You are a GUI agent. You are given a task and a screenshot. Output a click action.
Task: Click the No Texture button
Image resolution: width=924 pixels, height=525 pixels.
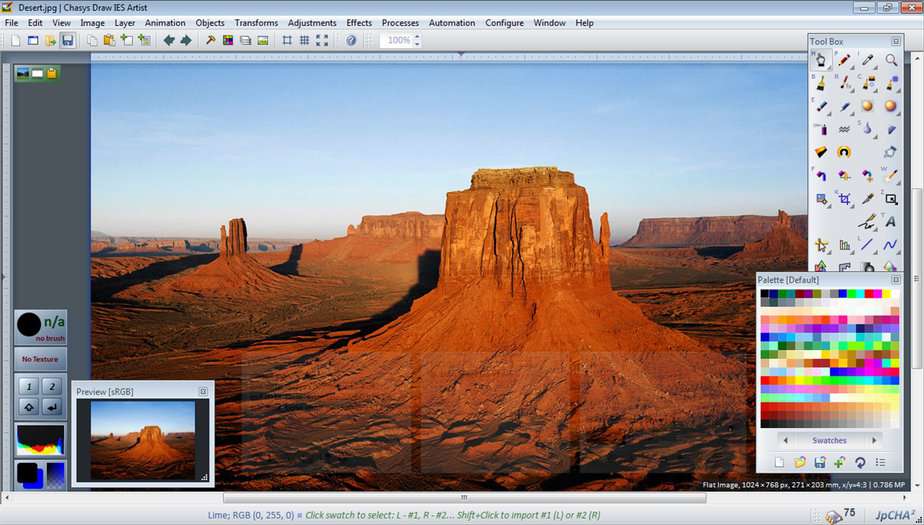[40, 359]
